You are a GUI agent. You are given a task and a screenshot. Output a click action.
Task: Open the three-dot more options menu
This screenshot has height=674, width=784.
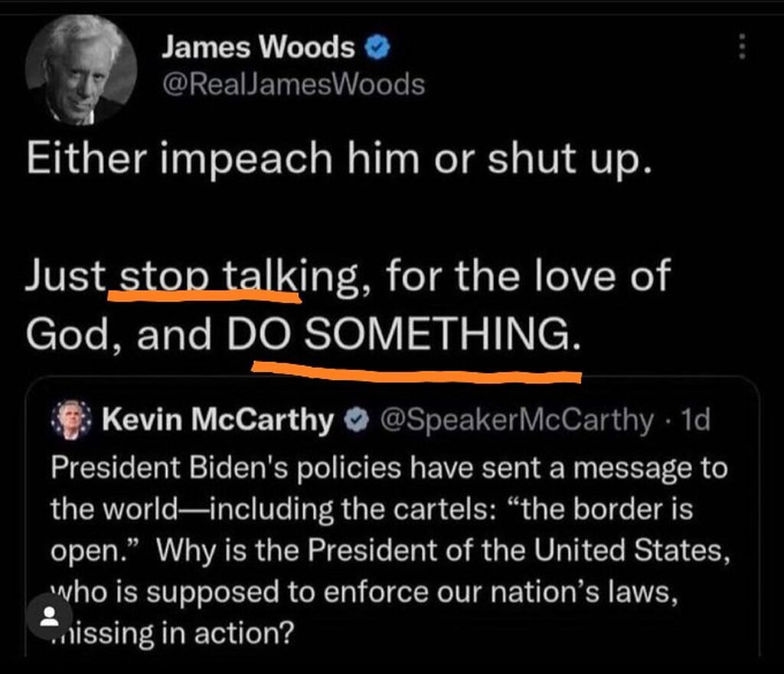click(x=743, y=47)
